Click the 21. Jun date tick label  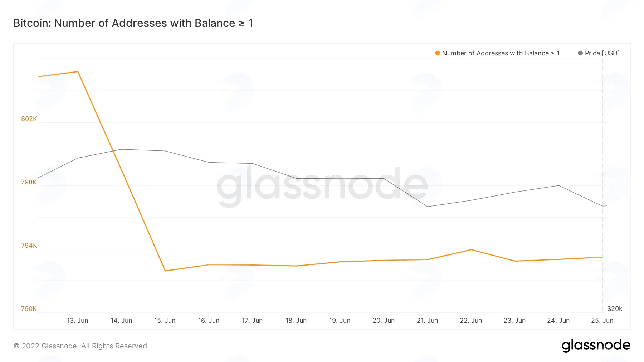427,321
